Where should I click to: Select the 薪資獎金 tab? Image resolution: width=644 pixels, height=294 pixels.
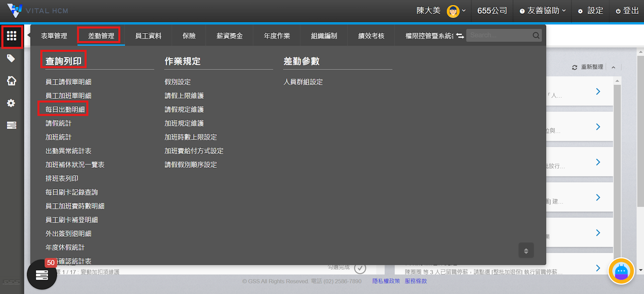coord(230,36)
